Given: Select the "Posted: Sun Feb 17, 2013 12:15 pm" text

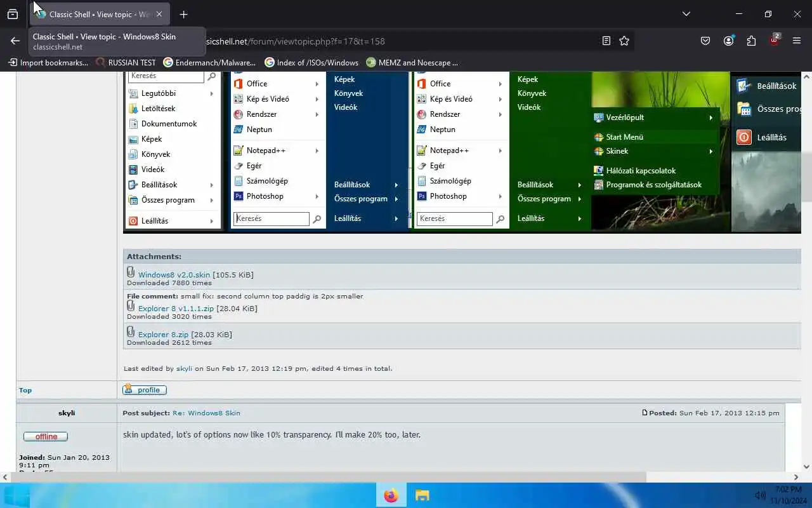Looking at the screenshot, I should coord(714,413).
